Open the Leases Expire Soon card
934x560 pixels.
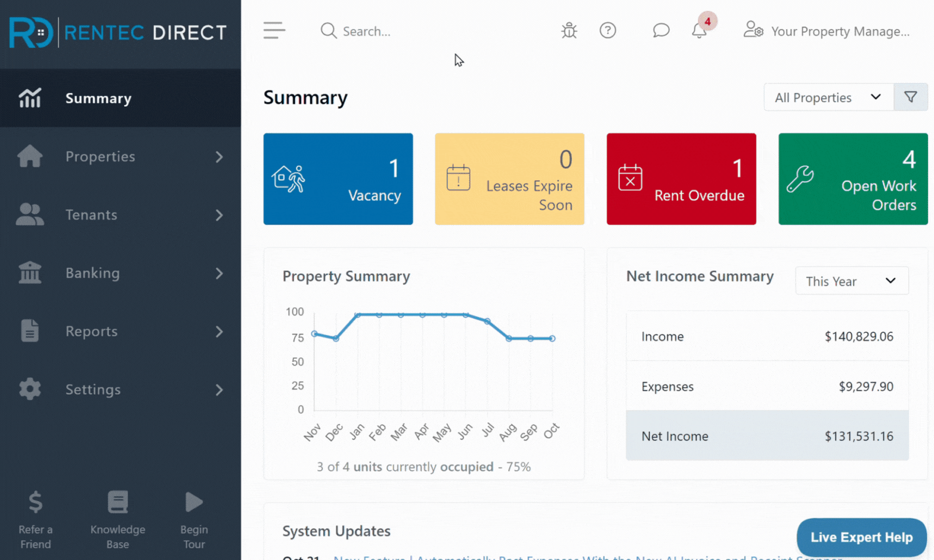coord(509,179)
